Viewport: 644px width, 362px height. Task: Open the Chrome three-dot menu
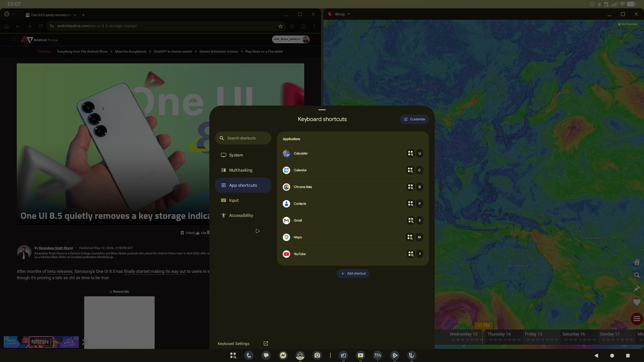coord(314,26)
